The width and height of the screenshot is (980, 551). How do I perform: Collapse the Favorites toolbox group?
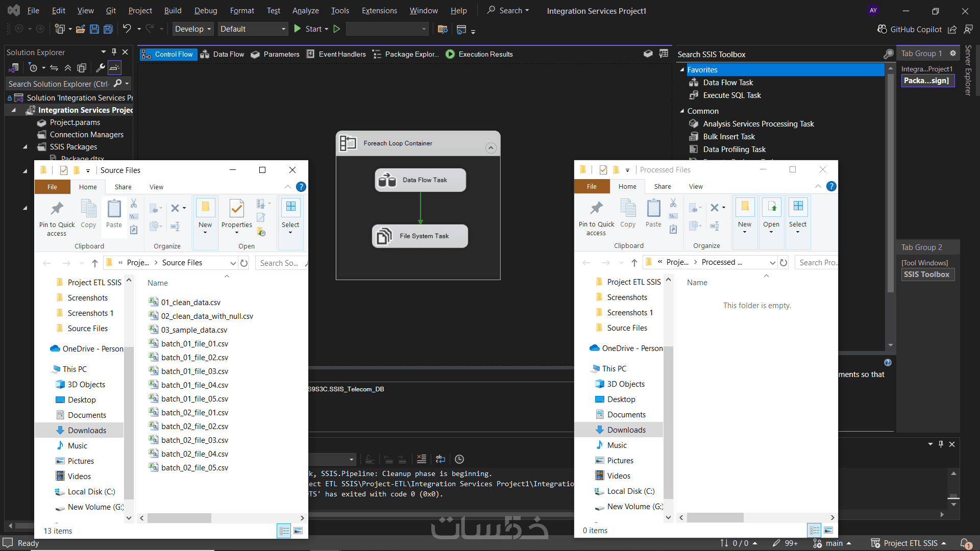point(682,70)
